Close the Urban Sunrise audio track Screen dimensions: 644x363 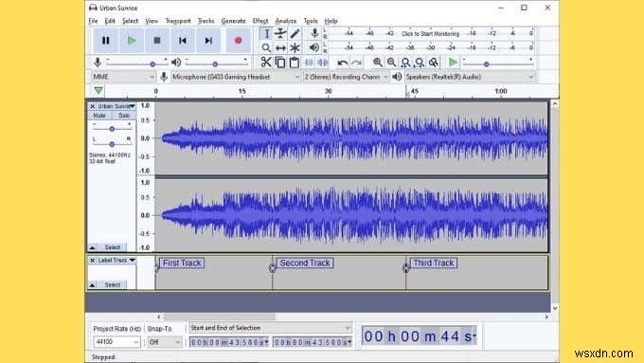point(93,106)
